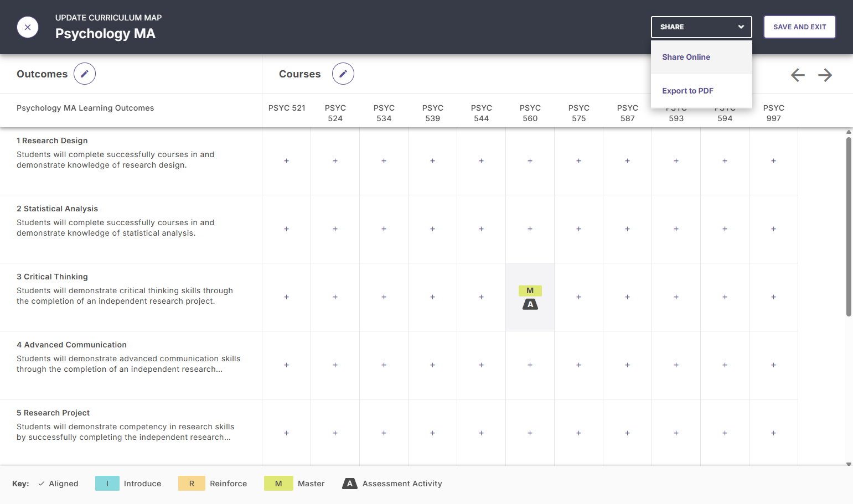Open the SHARE dropdown
Image resolution: width=853 pixels, height=504 pixels.
click(701, 27)
